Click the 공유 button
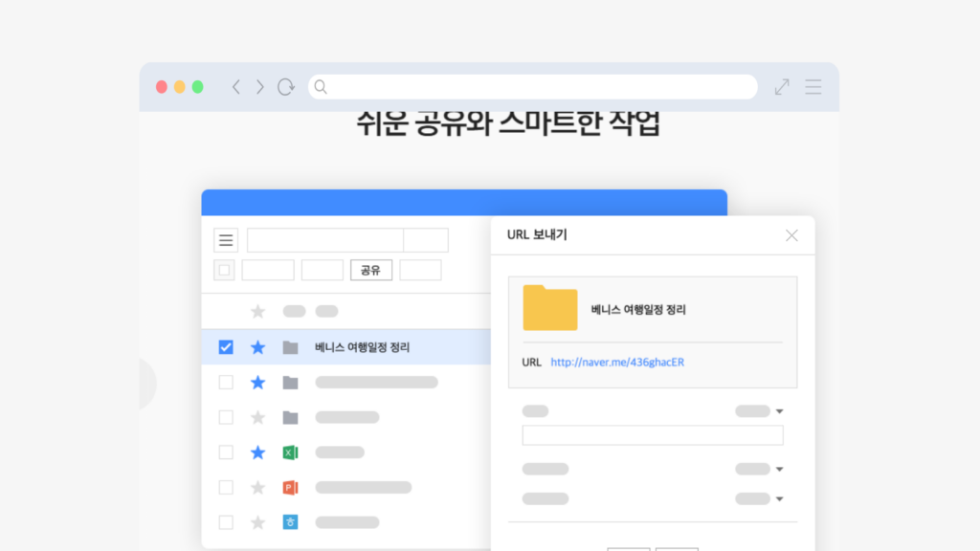This screenshot has width=980, height=551. [371, 270]
